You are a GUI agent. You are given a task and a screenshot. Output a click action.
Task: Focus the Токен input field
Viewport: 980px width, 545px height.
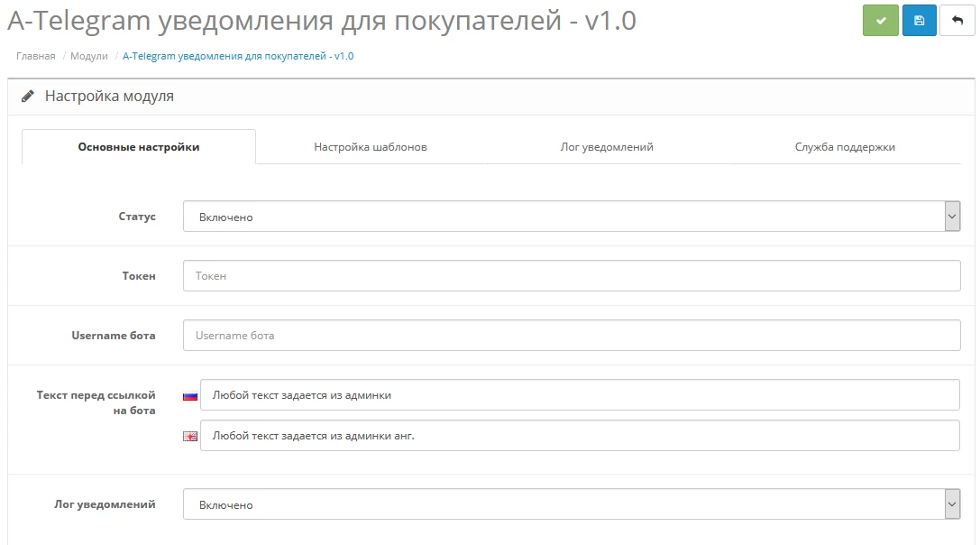point(572,276)
